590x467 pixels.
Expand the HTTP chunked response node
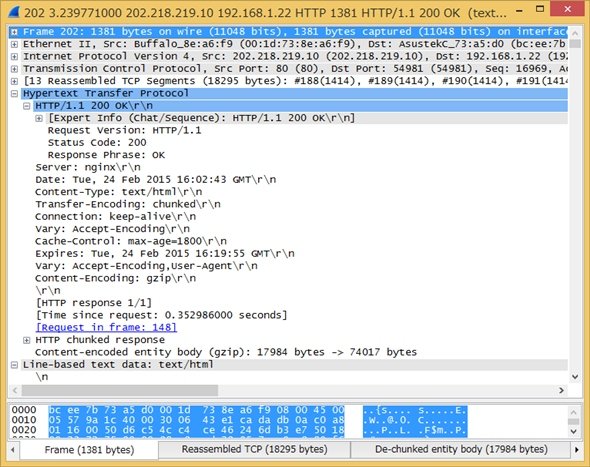[x=26, y=340]
